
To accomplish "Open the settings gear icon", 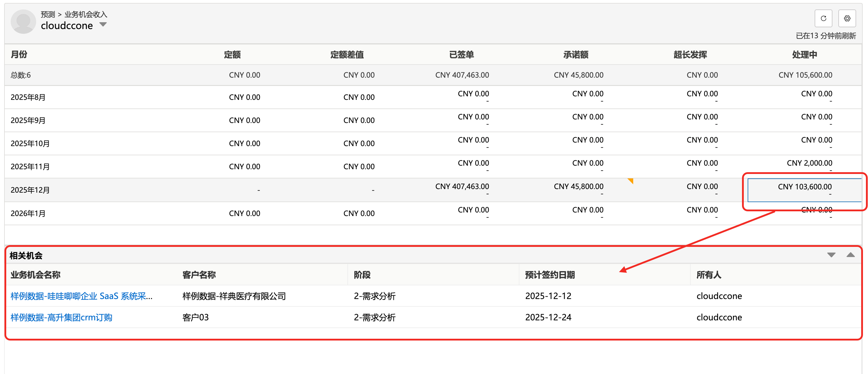I will tap(847, 19).
